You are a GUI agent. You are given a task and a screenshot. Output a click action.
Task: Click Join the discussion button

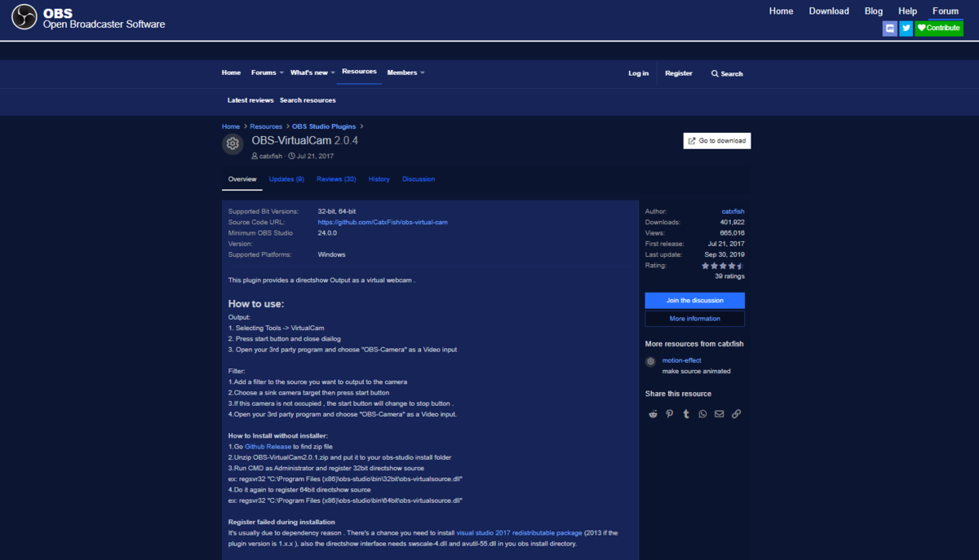pos(695,300)
